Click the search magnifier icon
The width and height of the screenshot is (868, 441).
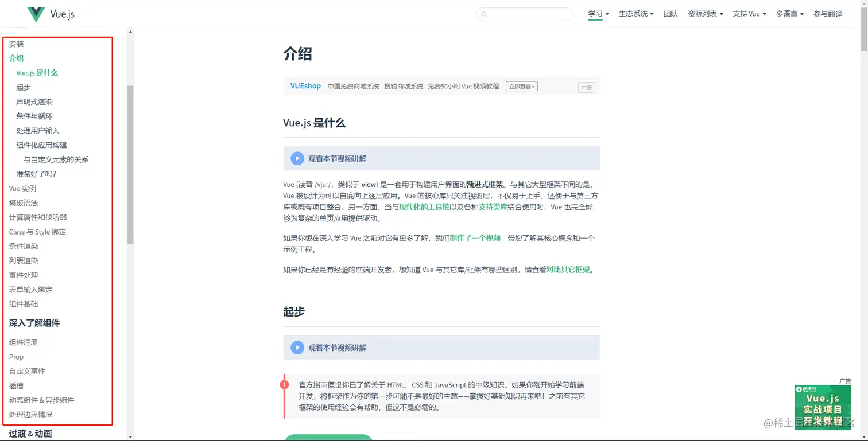pos(485,14)
